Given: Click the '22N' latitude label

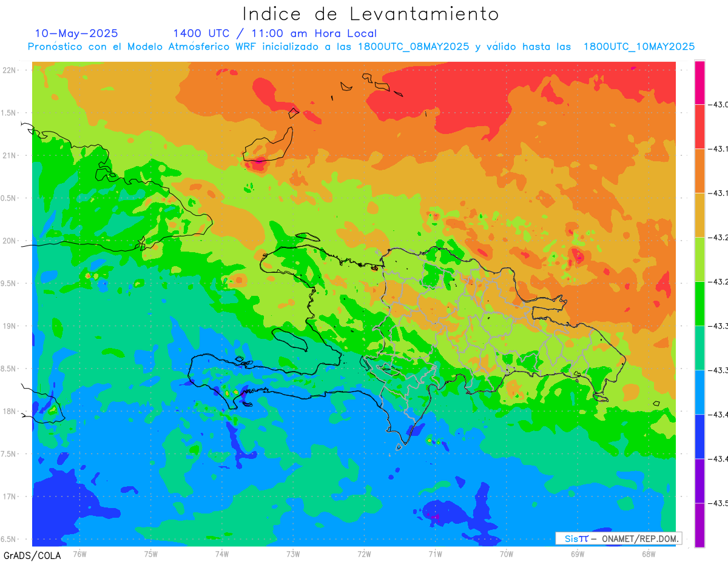Looking at the screenshot, I should [x=9, y=70].
